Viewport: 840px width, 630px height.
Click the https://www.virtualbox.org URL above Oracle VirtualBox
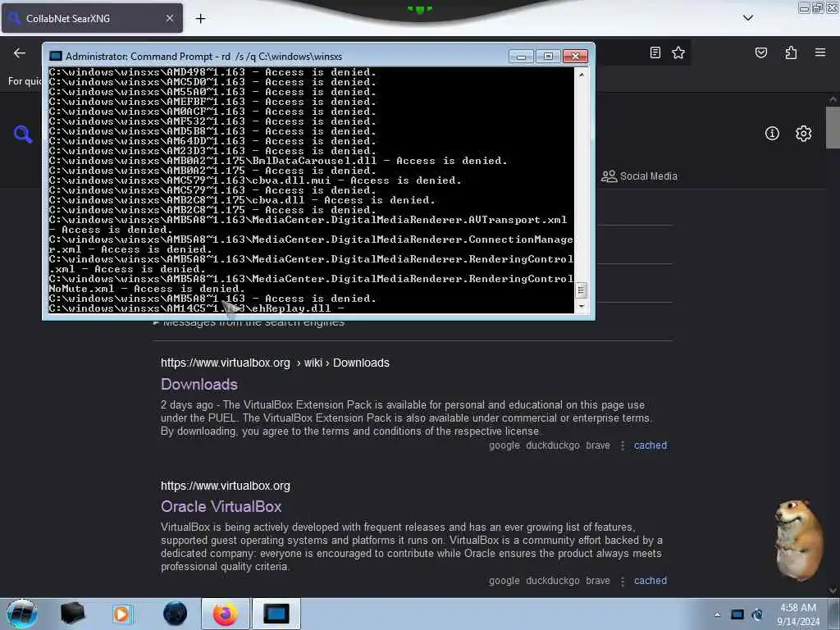(x=225, y=486)
